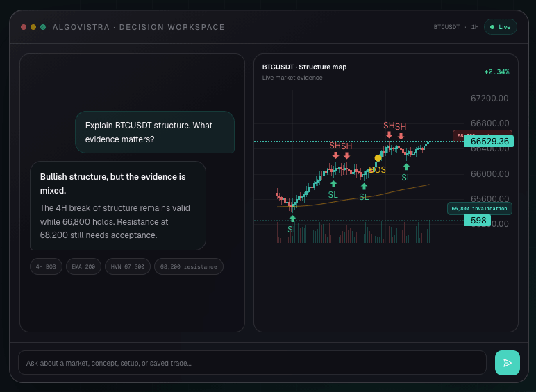Click the yellow window dot in the header

tap(33, 27)
